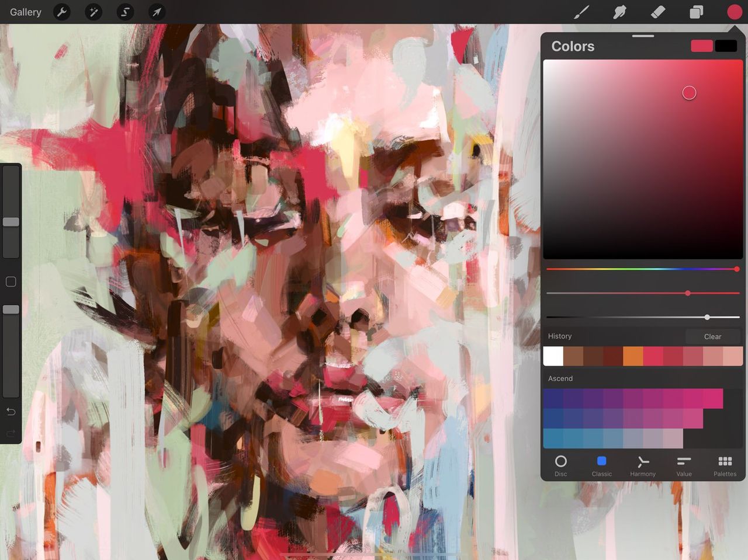Click the brush opacity slider handle
This screenshot has width=748, height=560.
(11, 309)
